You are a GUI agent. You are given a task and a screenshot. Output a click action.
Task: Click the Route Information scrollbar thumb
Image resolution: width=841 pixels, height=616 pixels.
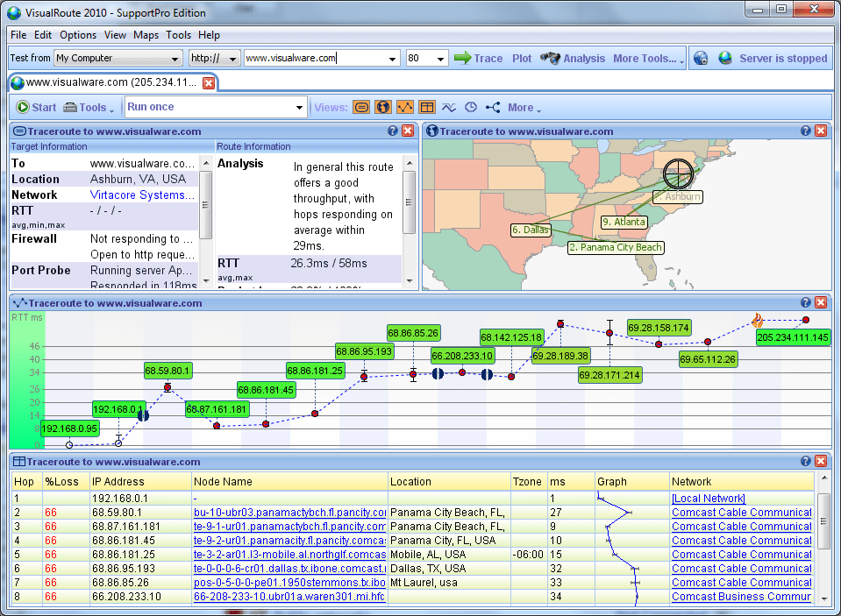pyautogui.click(x=410, y=202)
